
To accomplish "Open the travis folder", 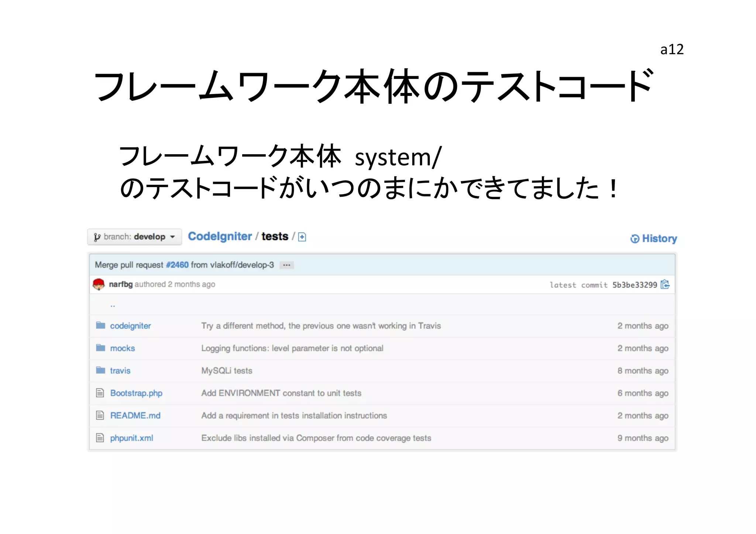I will (x=120, y=371).
